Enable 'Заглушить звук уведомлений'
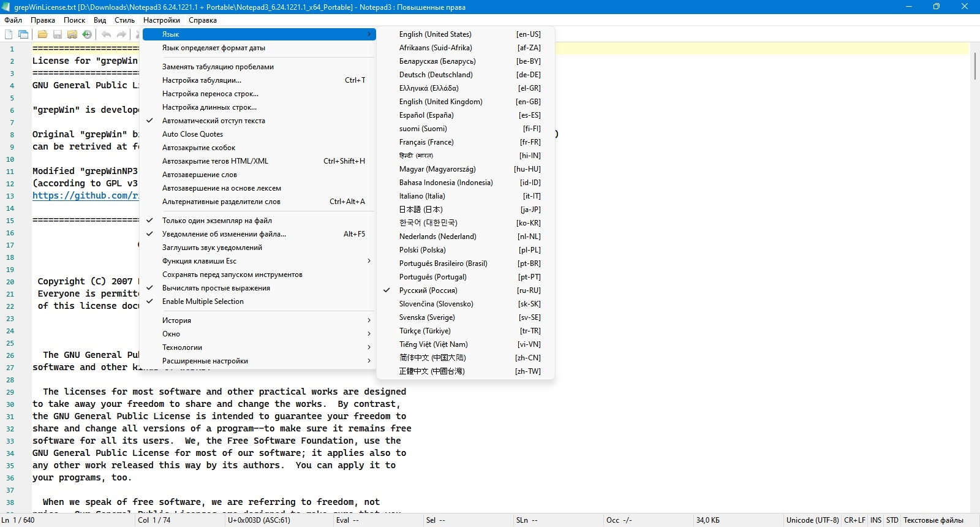980x527 pixels. 258,248
